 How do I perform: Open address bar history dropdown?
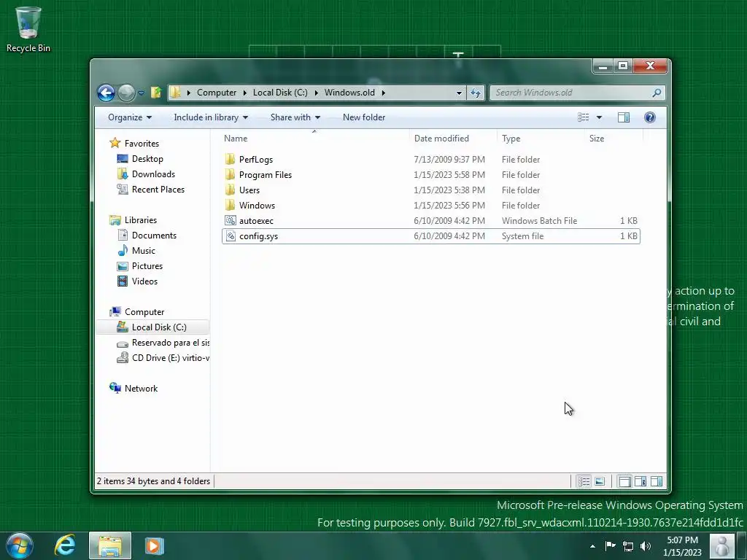(x=459, y=93)
